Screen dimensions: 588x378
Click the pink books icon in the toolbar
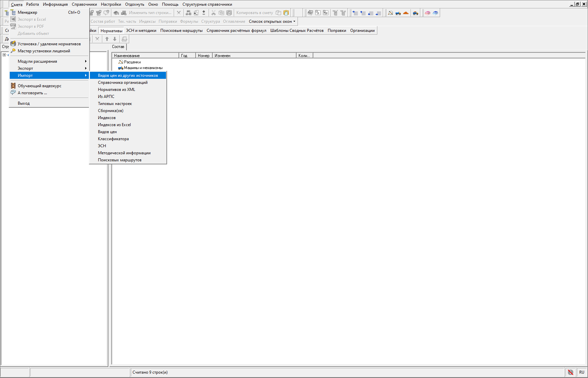[428, 13]
